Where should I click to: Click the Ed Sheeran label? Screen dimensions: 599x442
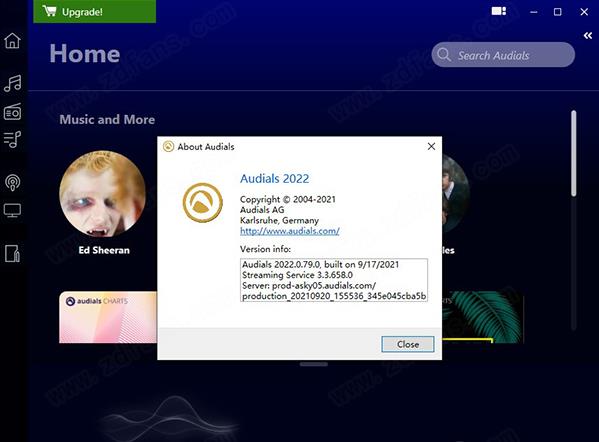point(104,250)
